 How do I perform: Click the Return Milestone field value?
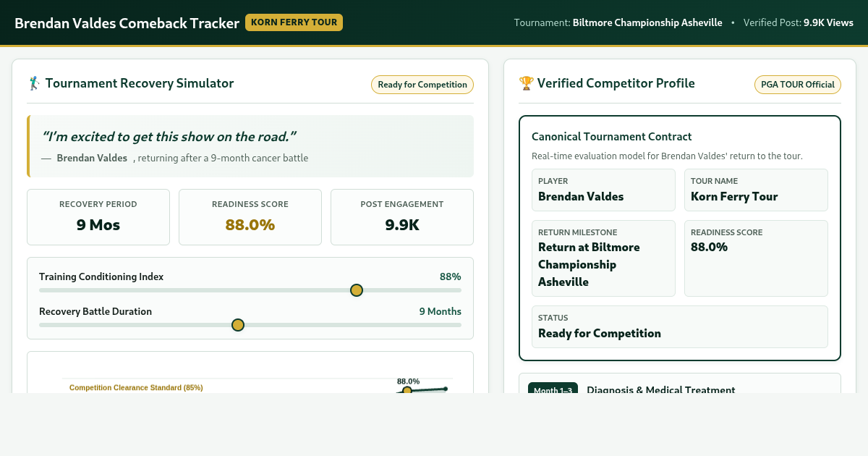click(589, 264)
